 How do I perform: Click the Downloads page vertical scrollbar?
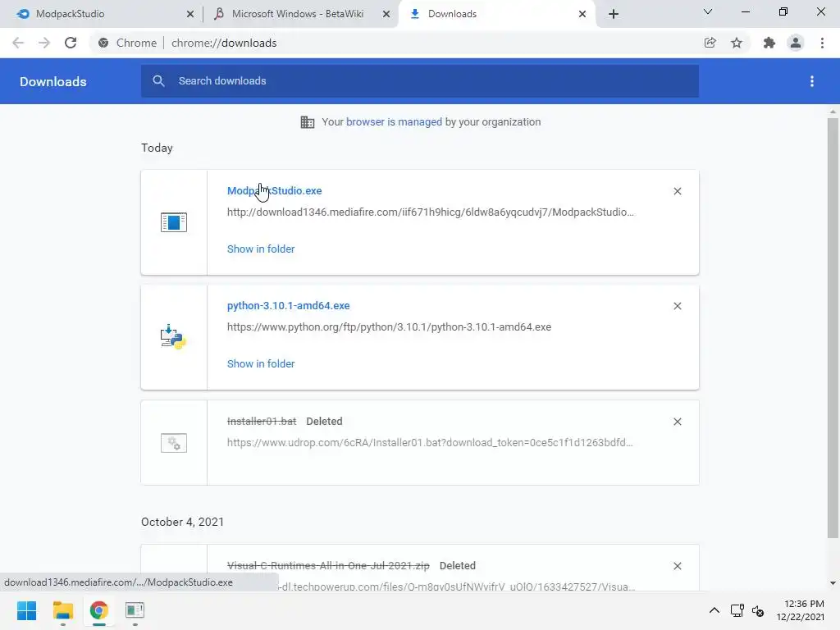pyautogui.click(x=833, y=328)
